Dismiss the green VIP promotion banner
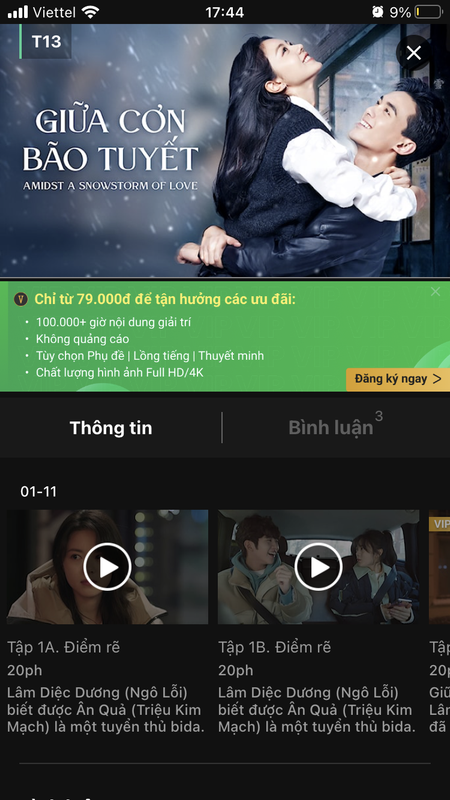Image resolution: width=450 pixels, height=800 pixels. pyautogui.click(x=435, y=292)
